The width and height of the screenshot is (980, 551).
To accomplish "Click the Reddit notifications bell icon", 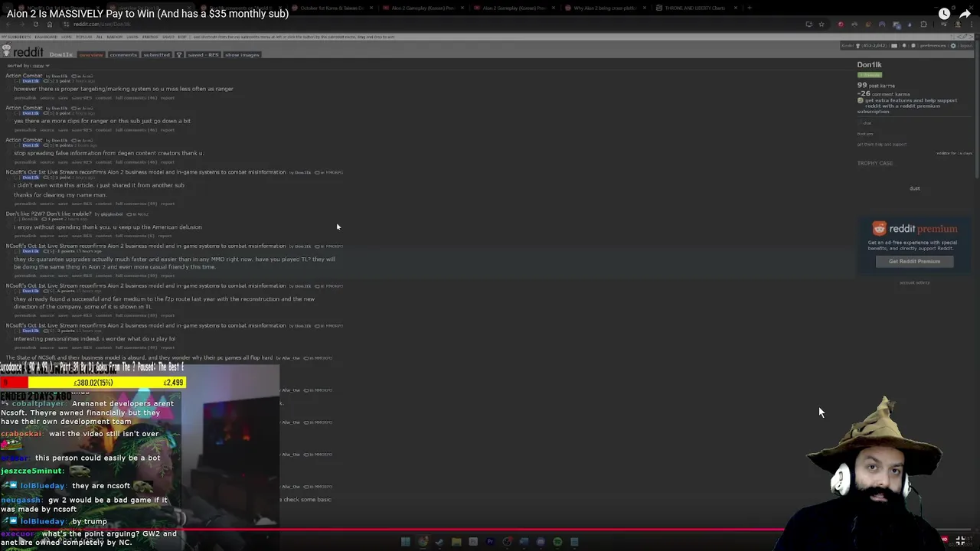I will click(x=904, y=46).
